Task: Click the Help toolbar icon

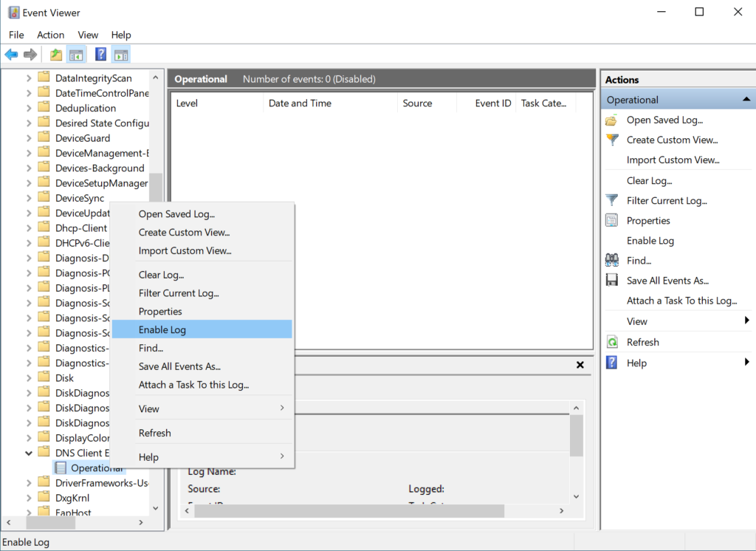Action: click(x=100, y=54)
